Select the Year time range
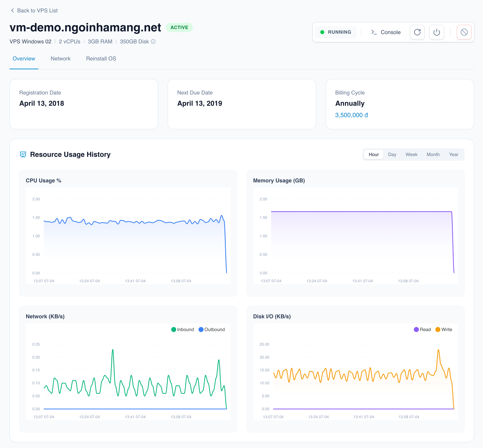Screen dimensions: 483x448 (453, 154)
